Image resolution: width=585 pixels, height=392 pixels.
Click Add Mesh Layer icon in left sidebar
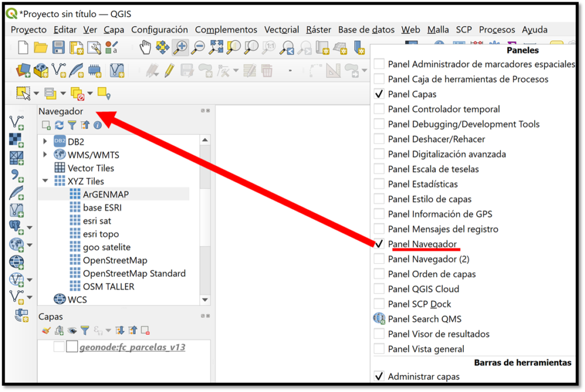point(17,158)
